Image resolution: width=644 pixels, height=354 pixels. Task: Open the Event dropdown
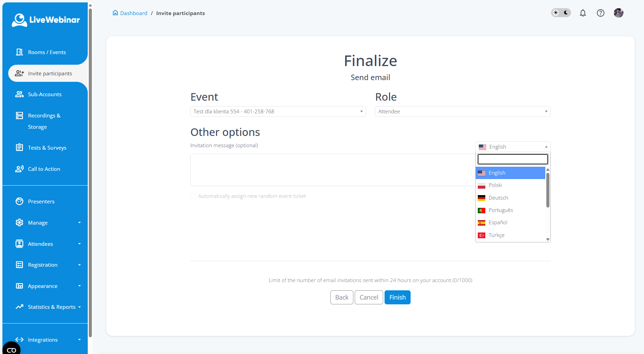[278, 111]
